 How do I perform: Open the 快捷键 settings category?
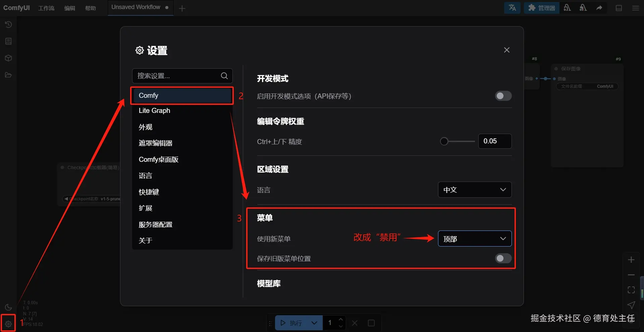182,192
